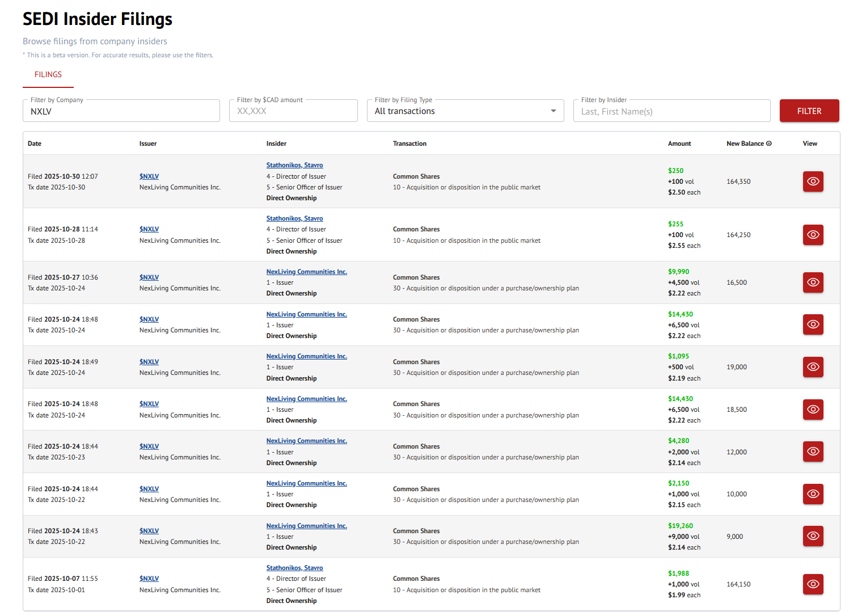Screen dimensions: 849x616
Task: Open the $NXLV link in the 18:49 filing row
Action: point(149,362)
